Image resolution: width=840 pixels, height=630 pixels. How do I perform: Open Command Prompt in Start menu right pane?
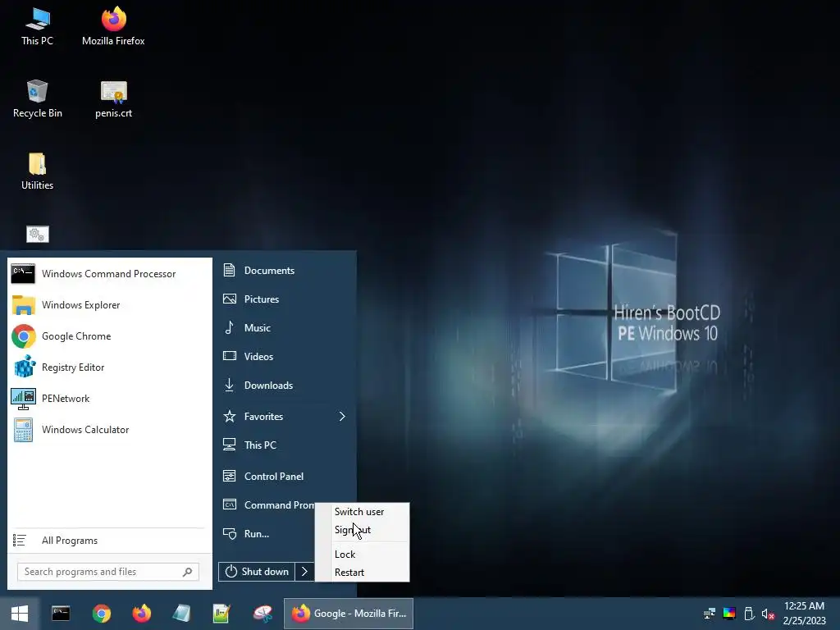point(267,505)
